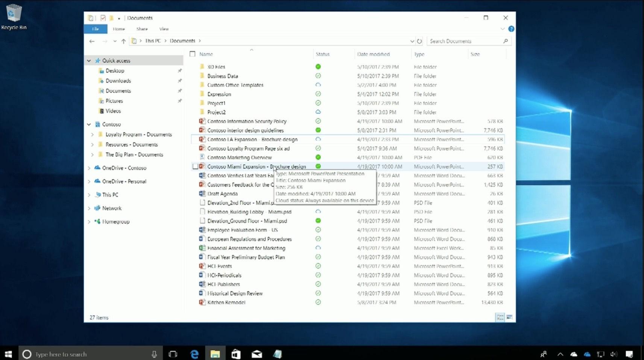Launch Microsoft Edge from the taskbar

pos(194,354)
